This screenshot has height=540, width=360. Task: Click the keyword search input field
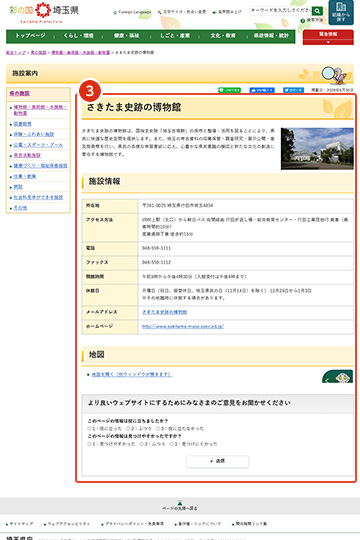281,11
